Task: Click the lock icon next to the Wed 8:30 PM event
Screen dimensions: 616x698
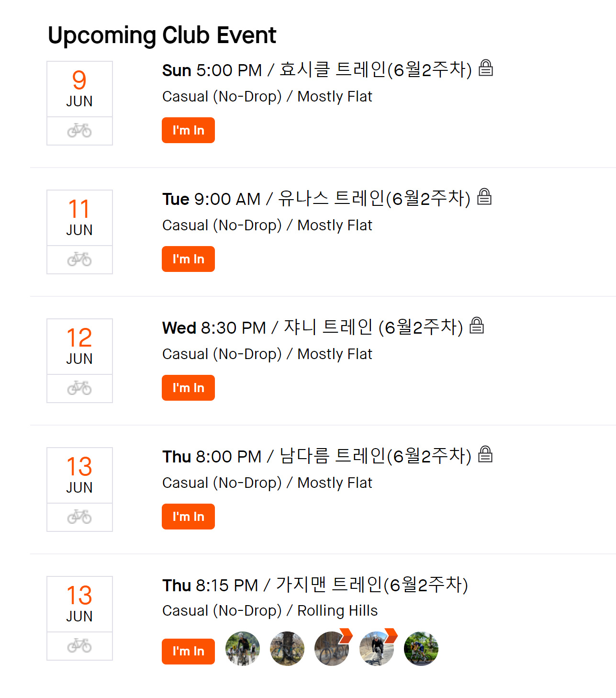Action: tap(477, 326)
